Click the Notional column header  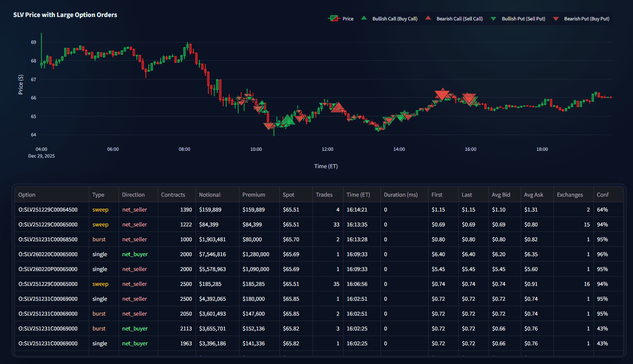[x=209, y=195]
